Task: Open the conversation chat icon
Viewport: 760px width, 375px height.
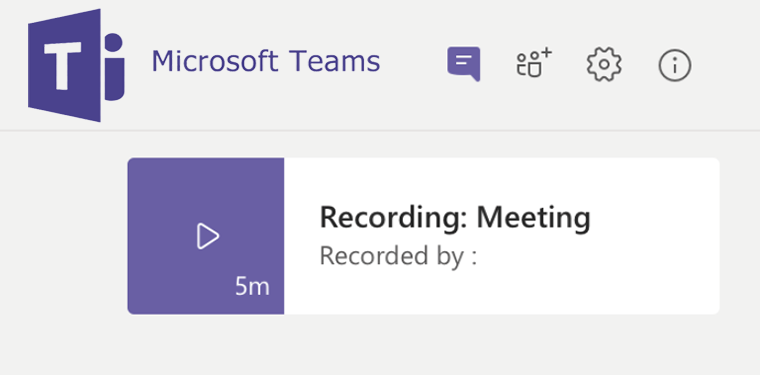Action: 464,63
